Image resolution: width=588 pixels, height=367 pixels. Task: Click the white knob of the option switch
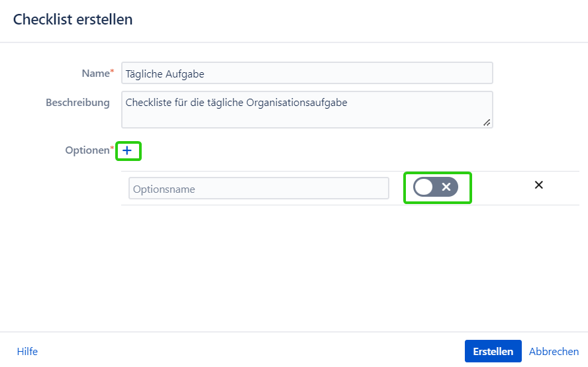[x=424, y=187]
